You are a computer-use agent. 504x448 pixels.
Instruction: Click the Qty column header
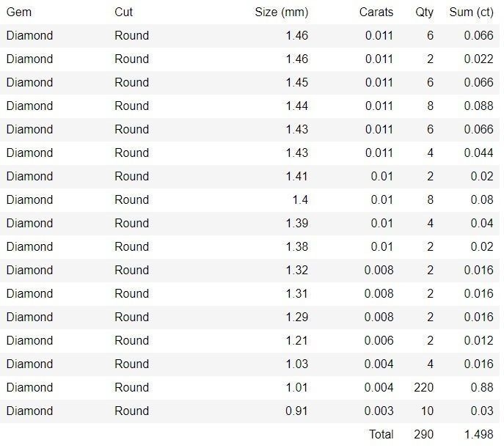tap(424, 12)
